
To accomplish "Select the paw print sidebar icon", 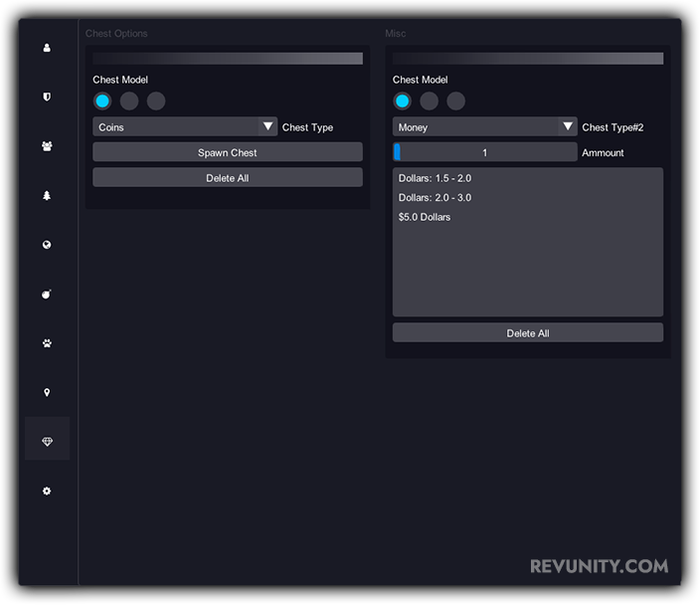I will 47,343.
